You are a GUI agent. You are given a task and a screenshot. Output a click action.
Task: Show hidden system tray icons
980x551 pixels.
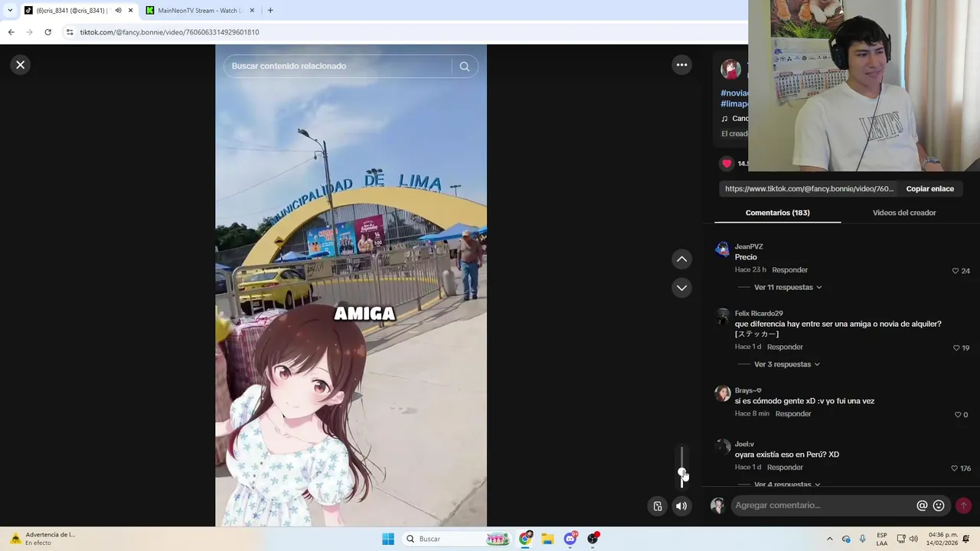pos(829,539)
